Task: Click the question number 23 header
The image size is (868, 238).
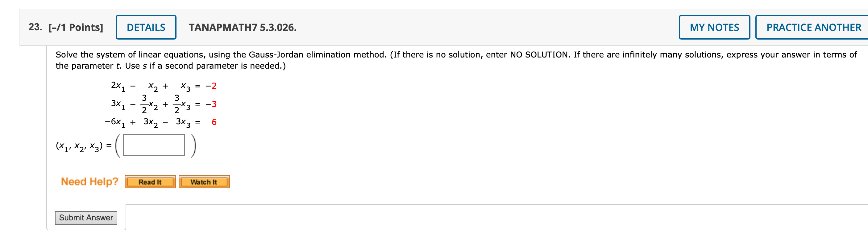Action: point(35,27)
